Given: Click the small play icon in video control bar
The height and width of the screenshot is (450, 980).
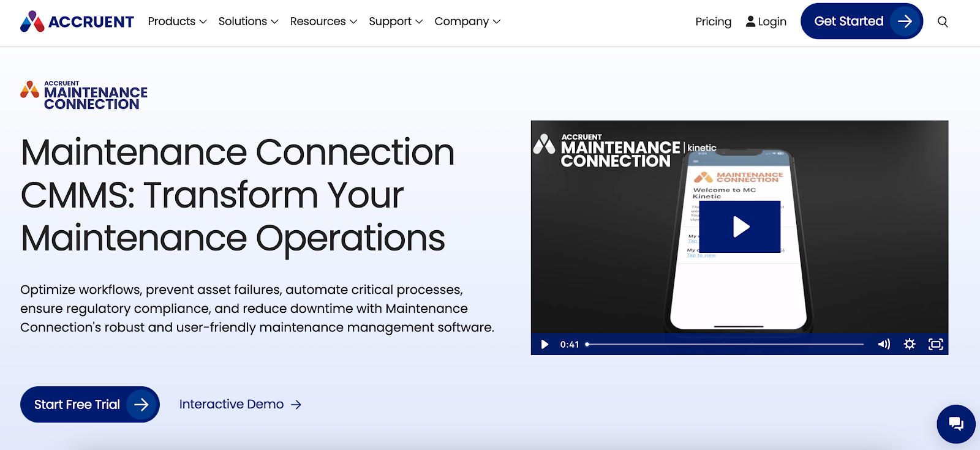Looking at the screenshot, I should [x=545, y=344].
